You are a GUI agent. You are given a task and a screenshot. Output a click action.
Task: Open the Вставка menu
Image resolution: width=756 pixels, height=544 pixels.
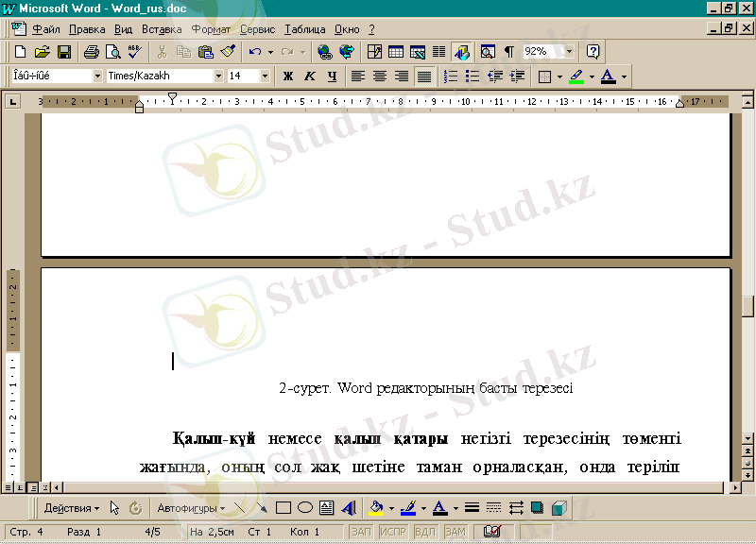point(162,29)
